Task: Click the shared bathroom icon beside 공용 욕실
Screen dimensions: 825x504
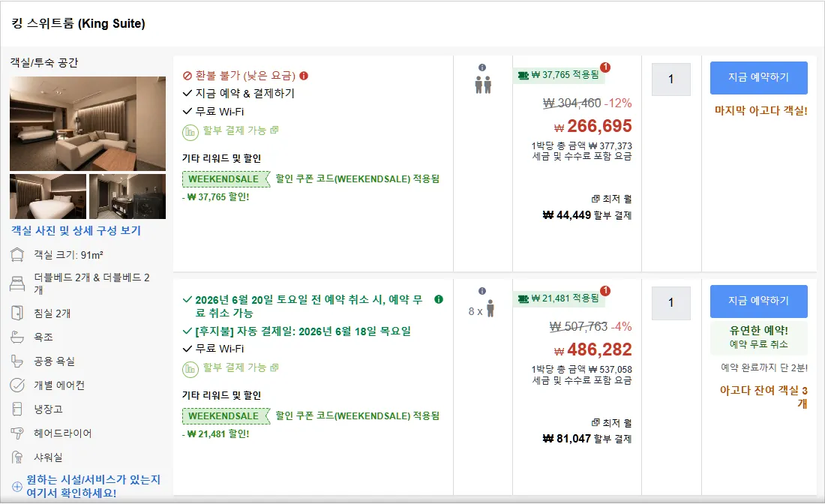Action: [x=17, y=361]
